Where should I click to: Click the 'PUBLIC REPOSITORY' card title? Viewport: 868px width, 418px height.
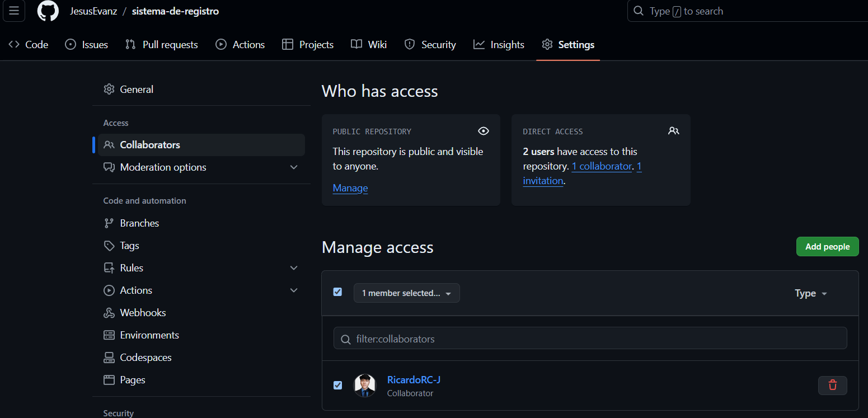click(372, 131)
